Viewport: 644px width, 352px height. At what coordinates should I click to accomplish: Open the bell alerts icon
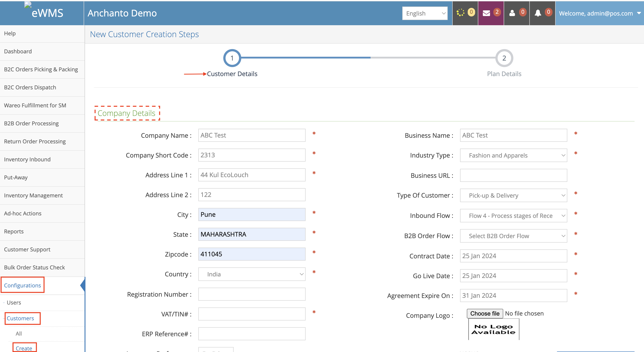click(538, 13)
